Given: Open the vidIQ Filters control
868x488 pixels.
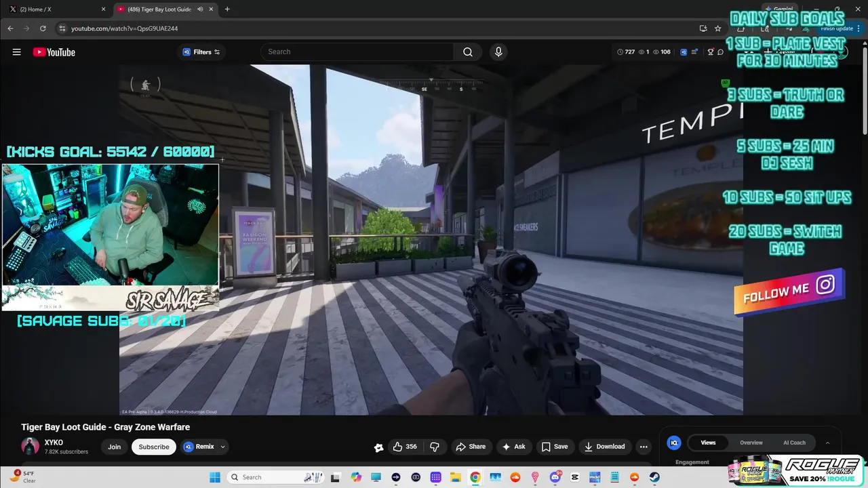Looking at the screenshot, I should point(201,52).
